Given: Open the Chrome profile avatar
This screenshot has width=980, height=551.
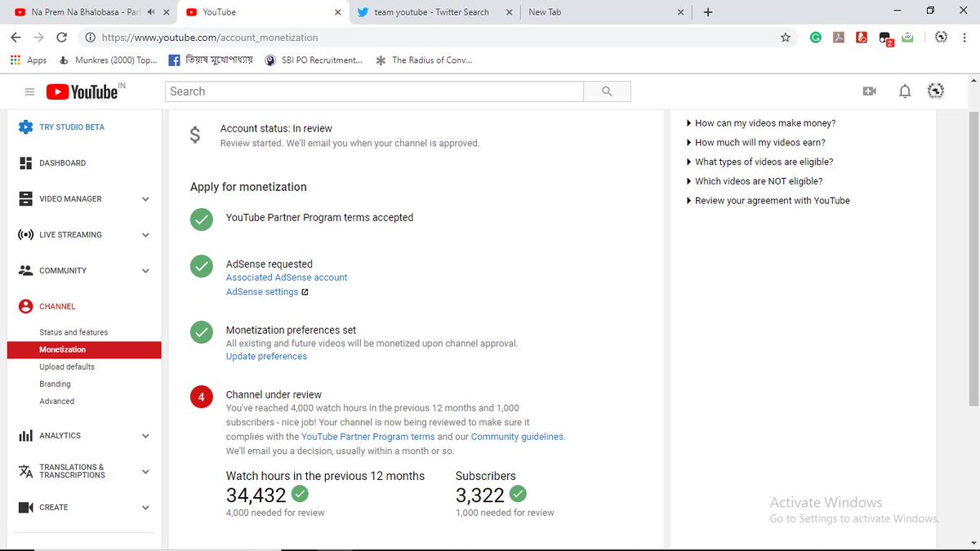Looking at the screenshot, I should pos(941,38).
